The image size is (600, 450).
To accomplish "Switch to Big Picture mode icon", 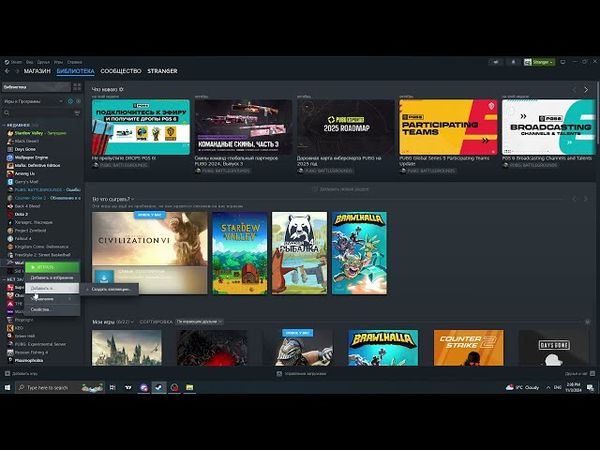I will tap(563, 62).
